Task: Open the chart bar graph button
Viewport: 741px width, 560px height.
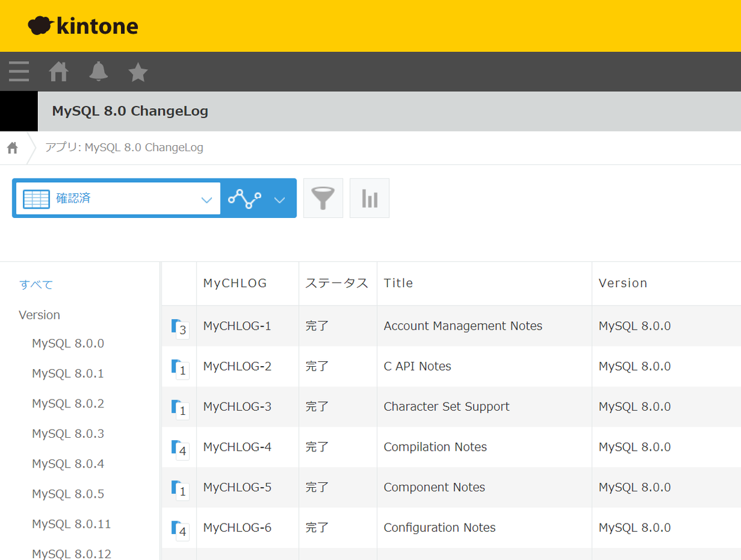Action: coord(369,198)
